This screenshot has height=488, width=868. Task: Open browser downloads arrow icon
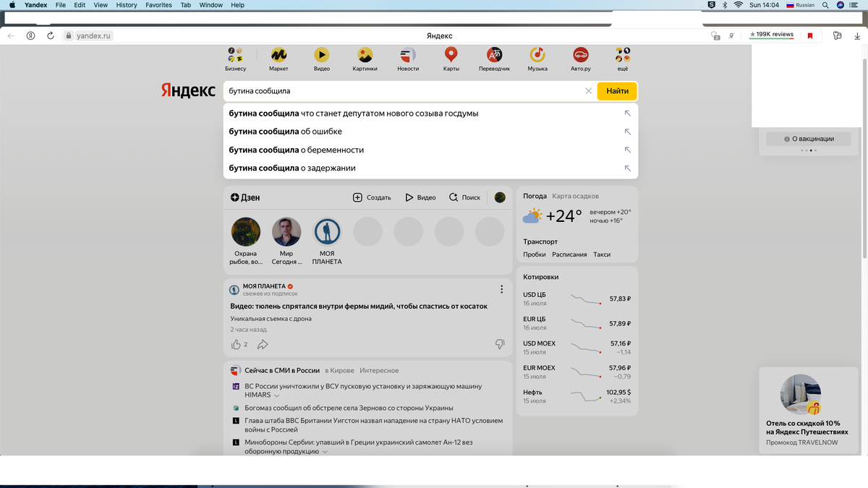click(857, 35)
